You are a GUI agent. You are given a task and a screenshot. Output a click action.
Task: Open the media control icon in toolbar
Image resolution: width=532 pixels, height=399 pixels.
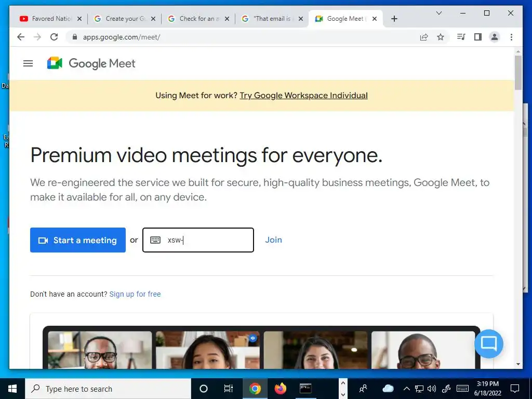(x=461, y=37)
